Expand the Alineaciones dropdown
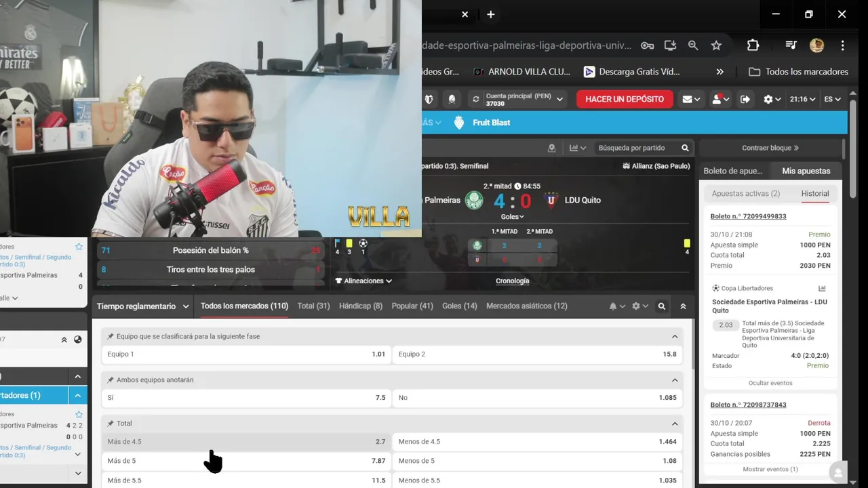The height and width of the screenshot is (488, 868). 363,281
